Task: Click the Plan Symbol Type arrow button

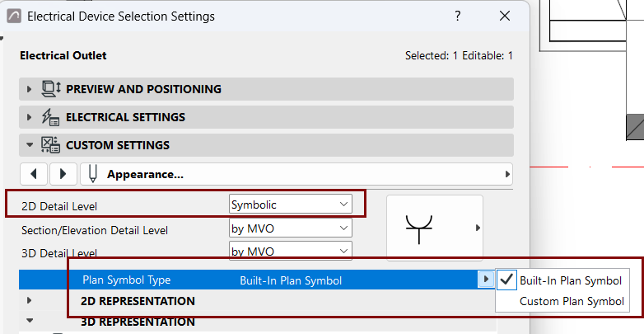Action: click(486, 280)
